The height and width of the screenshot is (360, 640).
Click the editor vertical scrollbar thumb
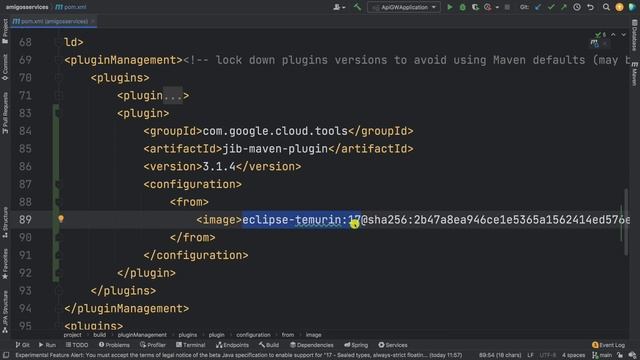626,222
